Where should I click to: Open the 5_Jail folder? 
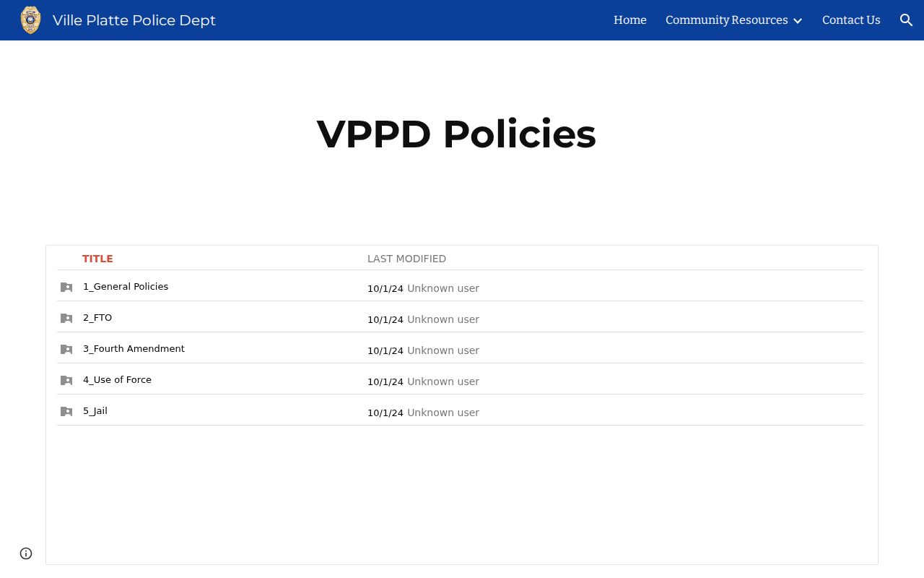click(95, 411)
